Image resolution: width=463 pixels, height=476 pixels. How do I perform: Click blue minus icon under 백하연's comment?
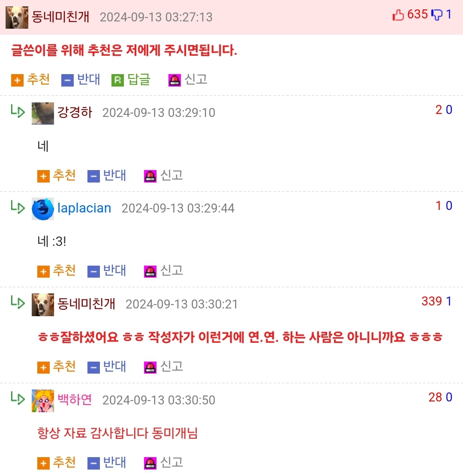[x=93, y=463]
